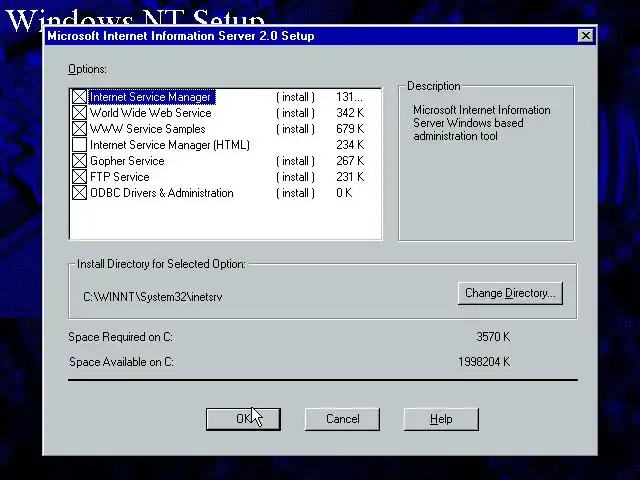
Task: Click the Options: label
Action: click(x=87, y=69)
